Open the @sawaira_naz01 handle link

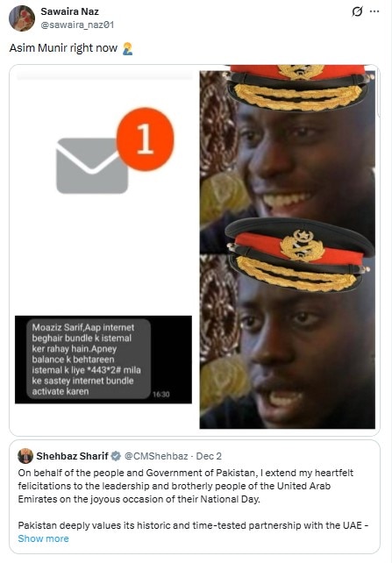click(x=77, y=25)
